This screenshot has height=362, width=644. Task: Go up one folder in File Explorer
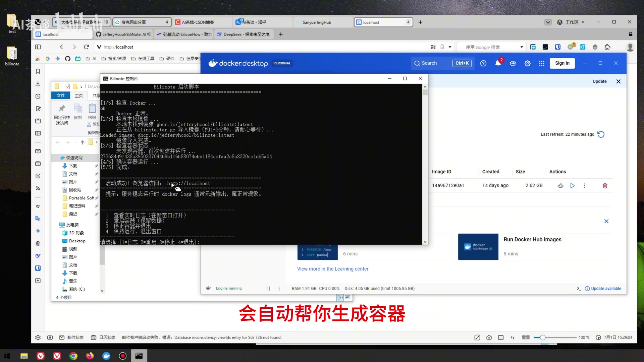pos(83,142)
